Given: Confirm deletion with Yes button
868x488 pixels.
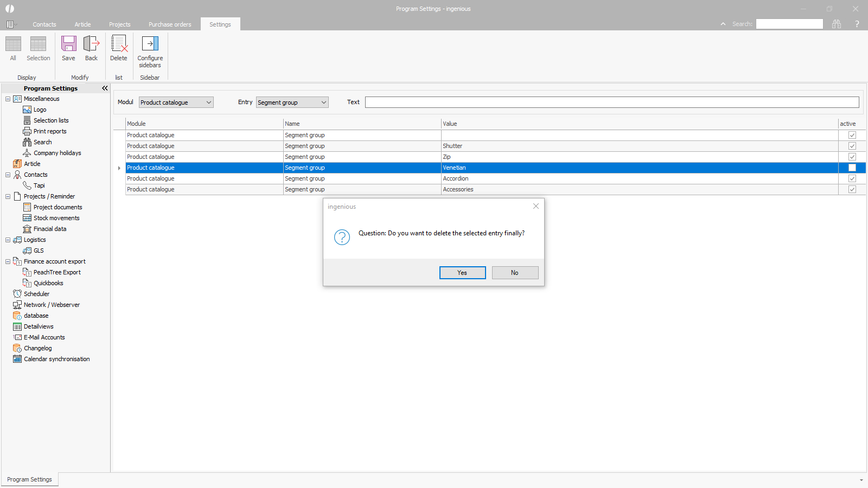Looking at the screenshot, I should (x=462, y=273).
